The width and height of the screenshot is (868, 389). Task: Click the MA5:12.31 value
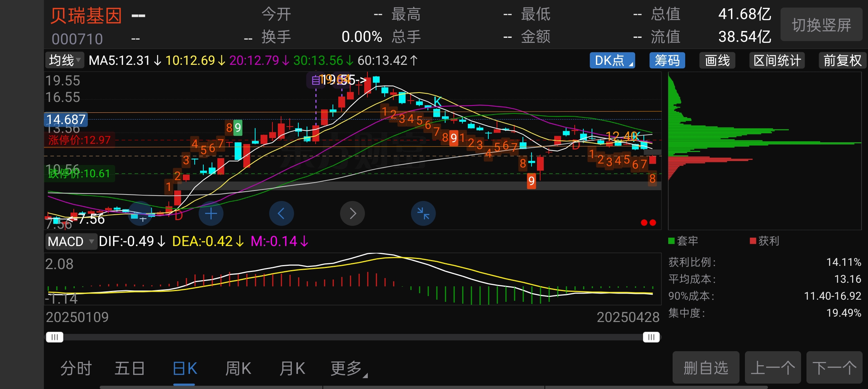[x=125, y=60]
